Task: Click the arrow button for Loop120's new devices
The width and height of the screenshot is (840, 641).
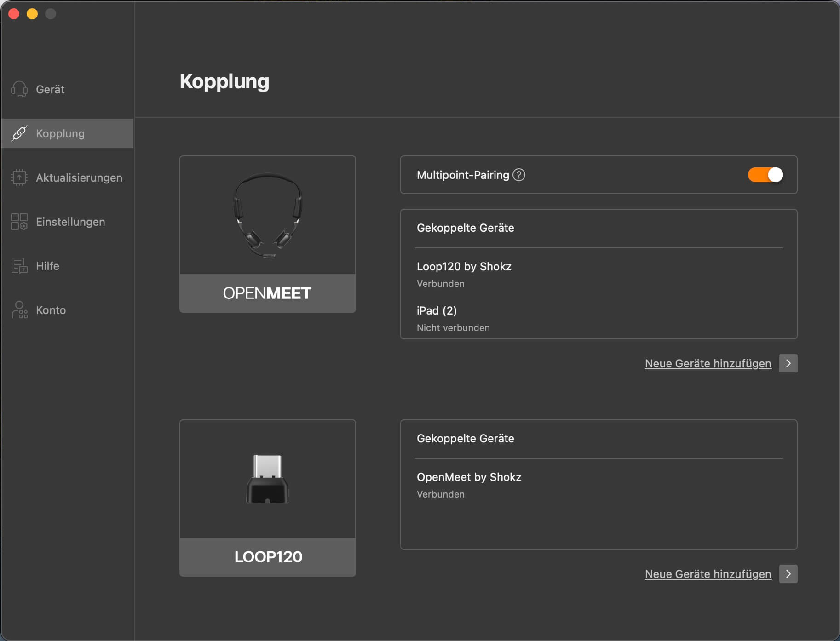Action: click(788, 574)
